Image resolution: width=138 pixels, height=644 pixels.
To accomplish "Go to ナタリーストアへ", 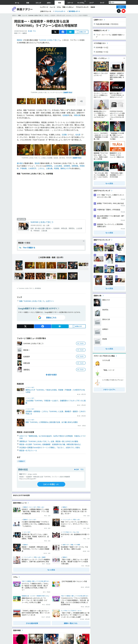I will [x=109, y=390].
